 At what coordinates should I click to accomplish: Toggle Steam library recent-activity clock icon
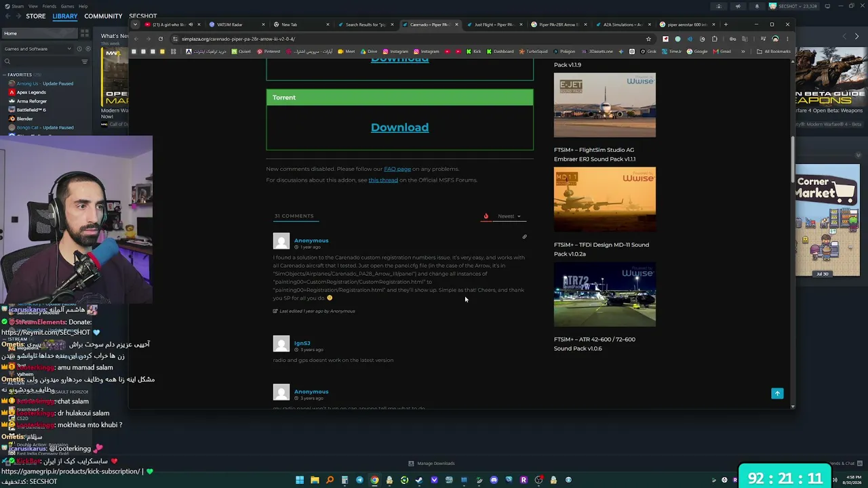[x=79, y=49]
